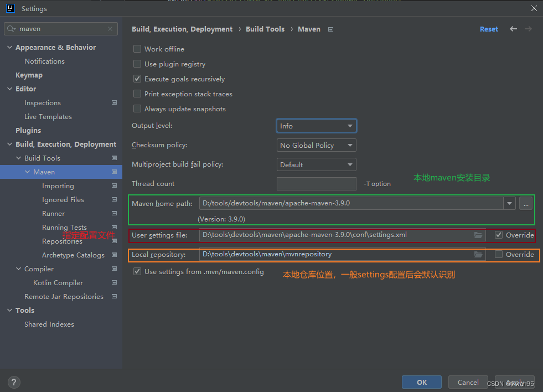
Task: Browse folder for Local repository
Action: tap(478, 255)
